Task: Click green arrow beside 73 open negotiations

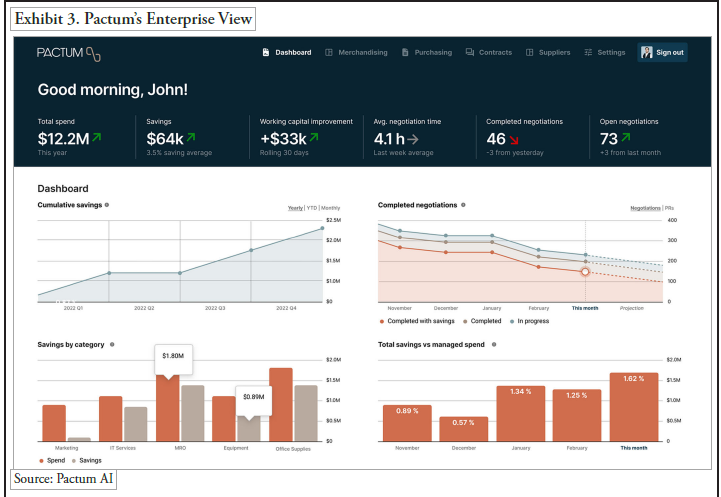Action: click(626, 137)
